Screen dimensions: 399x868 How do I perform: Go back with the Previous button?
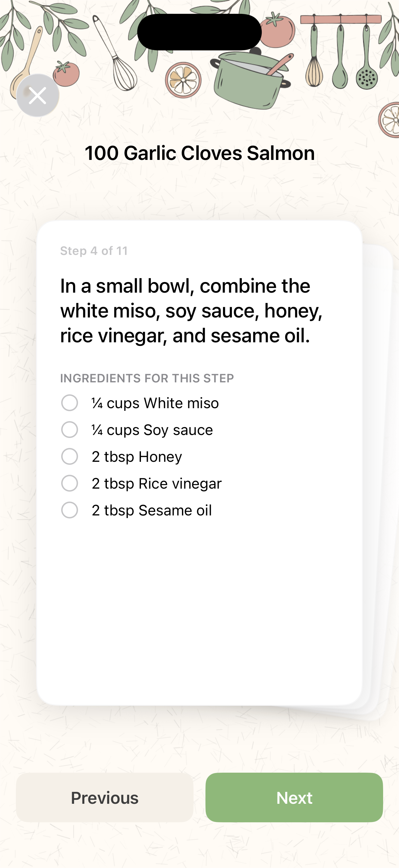105,797
